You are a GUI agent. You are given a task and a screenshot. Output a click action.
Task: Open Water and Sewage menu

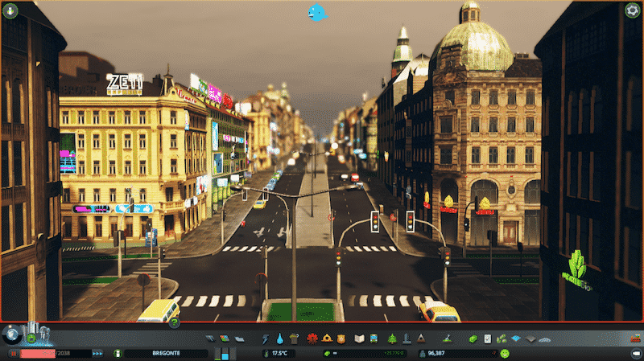tap(279, 338)
